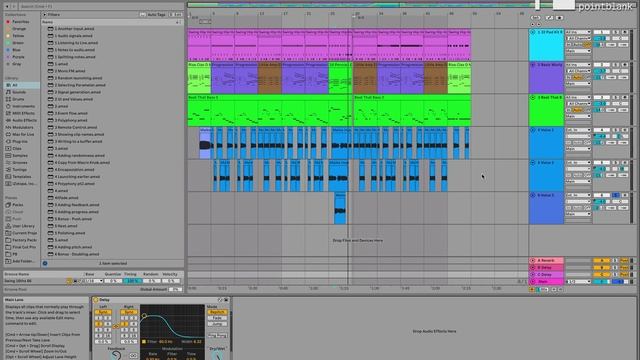Open input type dropdown of Pad Kit track
Image resolution: width=640 pixels, height=360 pixels.
578,32
